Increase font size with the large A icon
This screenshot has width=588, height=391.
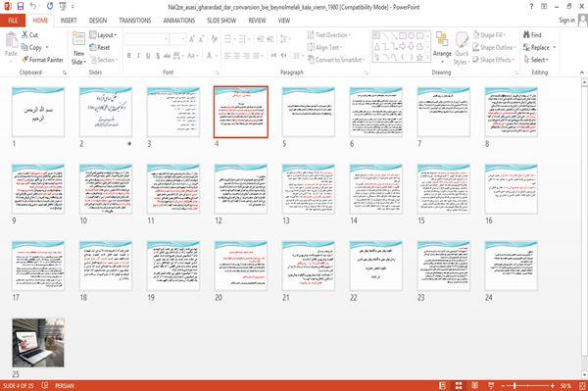[x=192, y=39]
